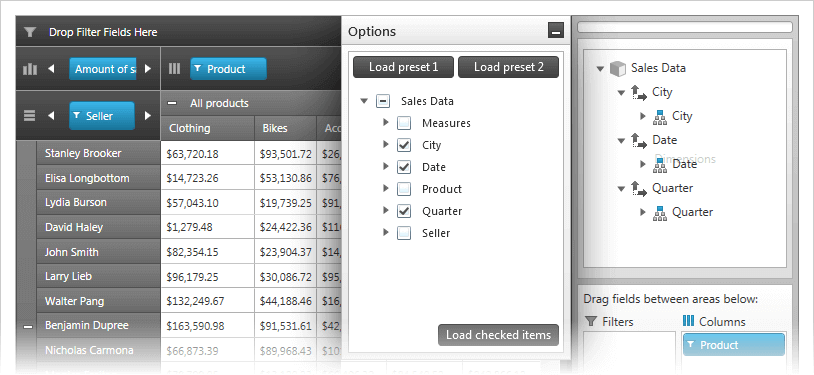Click the Clothing column header

[x=208, y=128]
